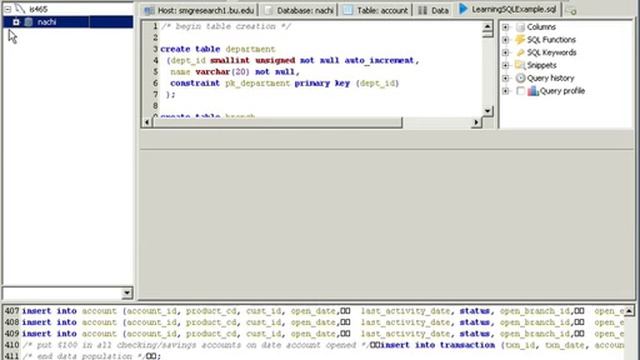Click the SQL Functions lightning icon
Viewport: 640px width, 360px height.
[520, 40]
